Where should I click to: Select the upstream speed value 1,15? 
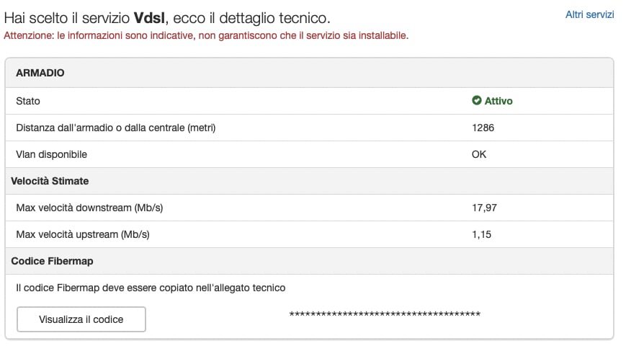click(x=481, y=235)
